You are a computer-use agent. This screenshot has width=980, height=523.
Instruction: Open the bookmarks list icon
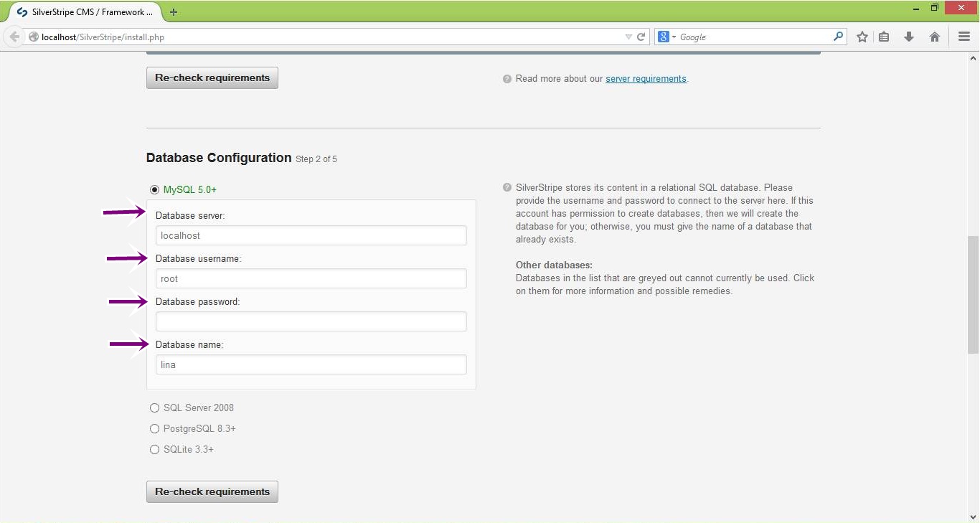[884, 37]
